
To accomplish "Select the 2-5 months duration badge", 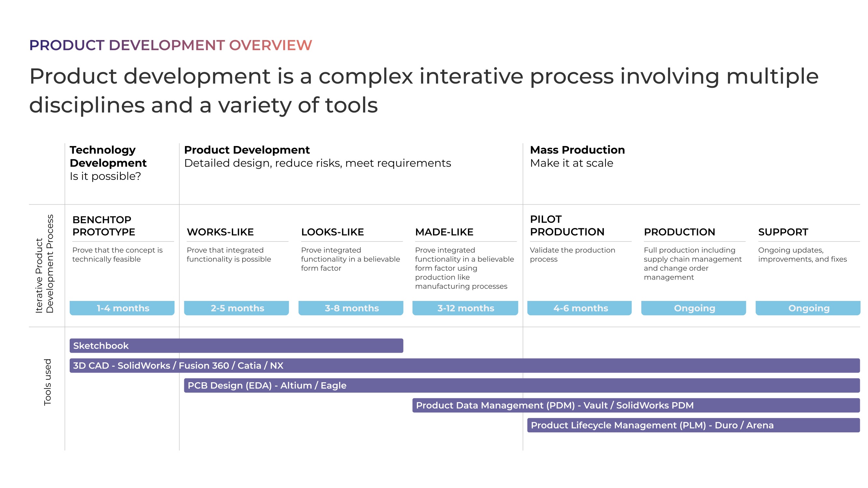I will pos(236,308).
